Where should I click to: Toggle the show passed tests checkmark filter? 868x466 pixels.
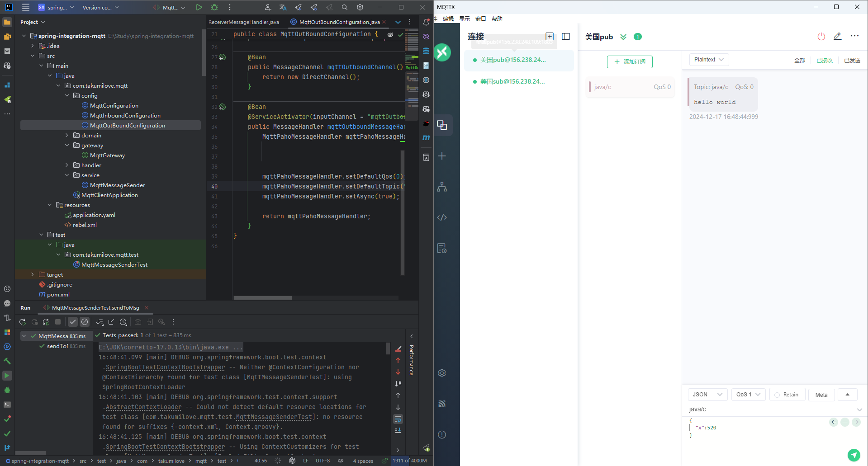point(72,322)
